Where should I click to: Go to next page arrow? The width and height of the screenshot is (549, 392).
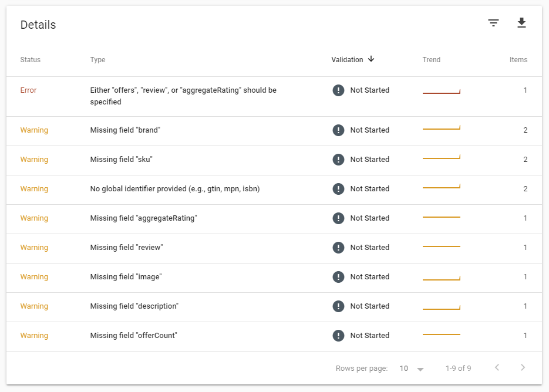tap(523, 368)
